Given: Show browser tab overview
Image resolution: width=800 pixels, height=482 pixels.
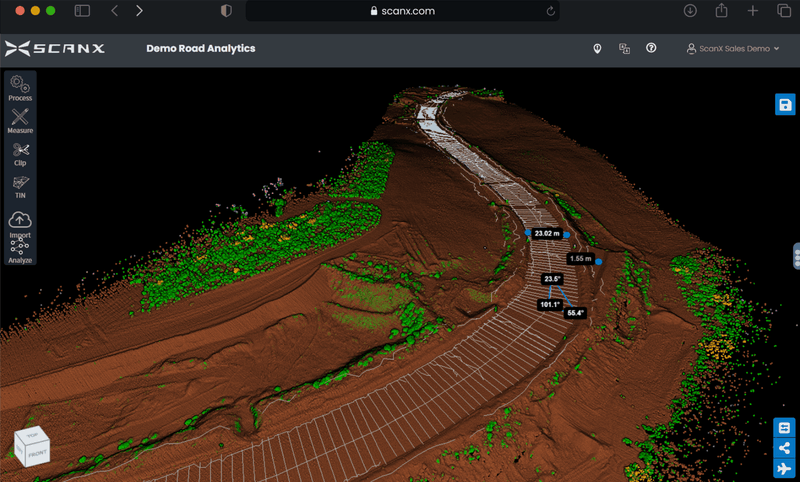Looking at the screenshot, I should tap(784, 10).
